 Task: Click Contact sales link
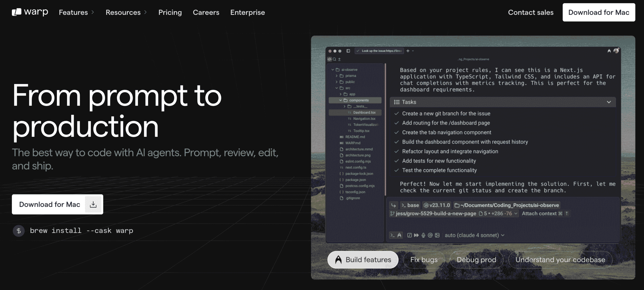(531, 12)
